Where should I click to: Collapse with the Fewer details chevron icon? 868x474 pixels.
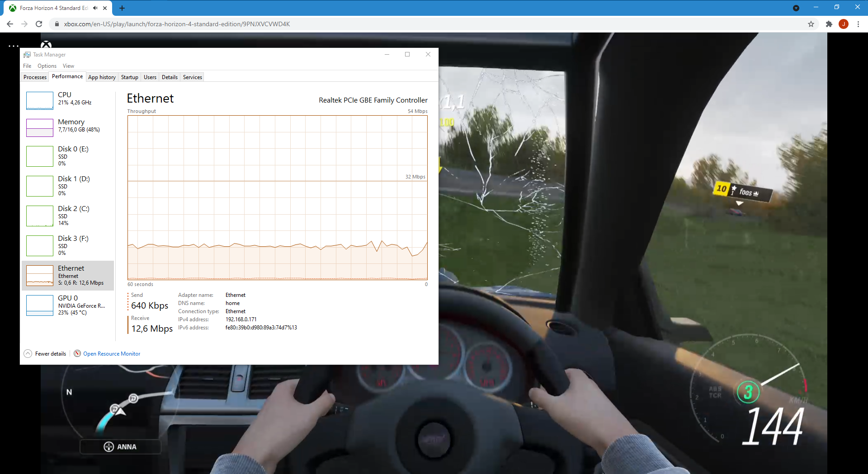pos(28,354)
